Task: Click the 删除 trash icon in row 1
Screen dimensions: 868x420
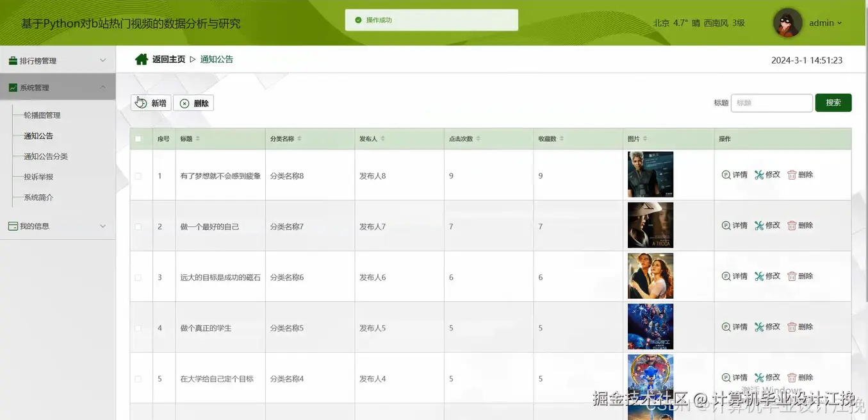Action: (792, 174)
